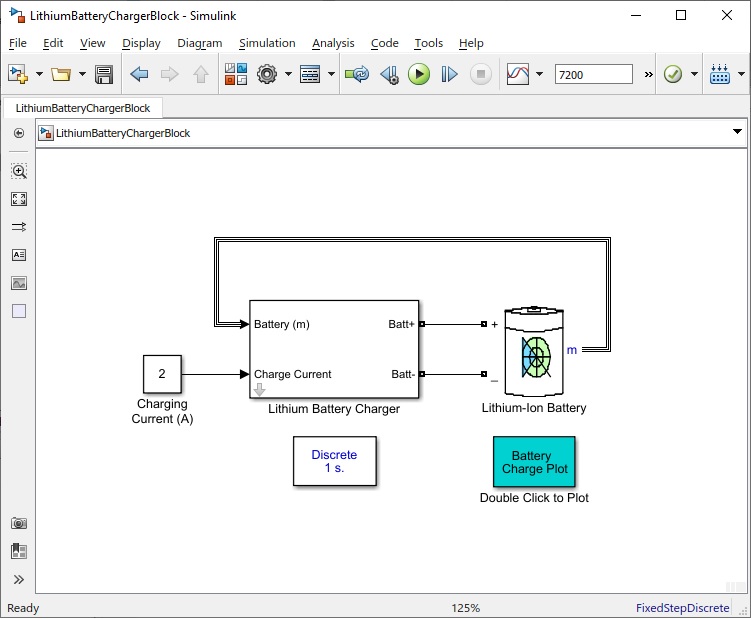Click the Ready status bar text

coord(23,608)
